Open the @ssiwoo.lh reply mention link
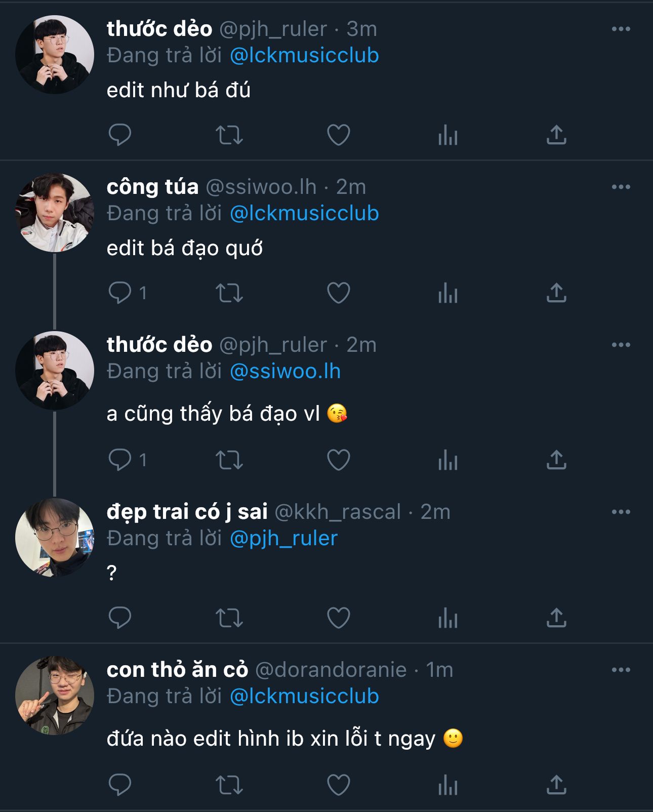The width and height of the screenshot is (653, 812). [x=285, y=371]
